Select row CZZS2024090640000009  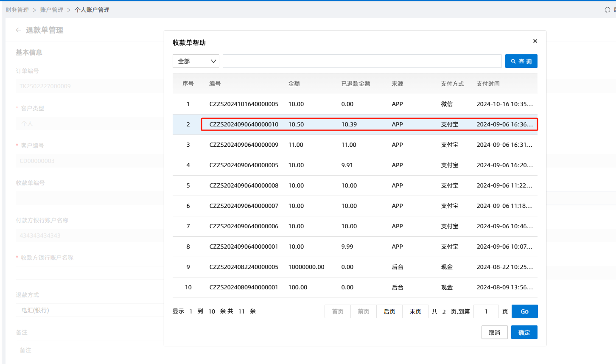244,145
